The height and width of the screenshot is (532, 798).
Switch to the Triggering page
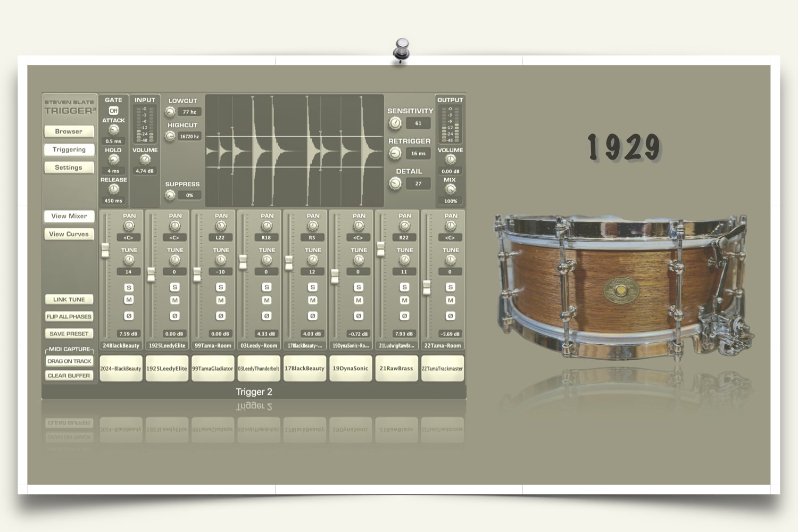(x=69, y=149)
